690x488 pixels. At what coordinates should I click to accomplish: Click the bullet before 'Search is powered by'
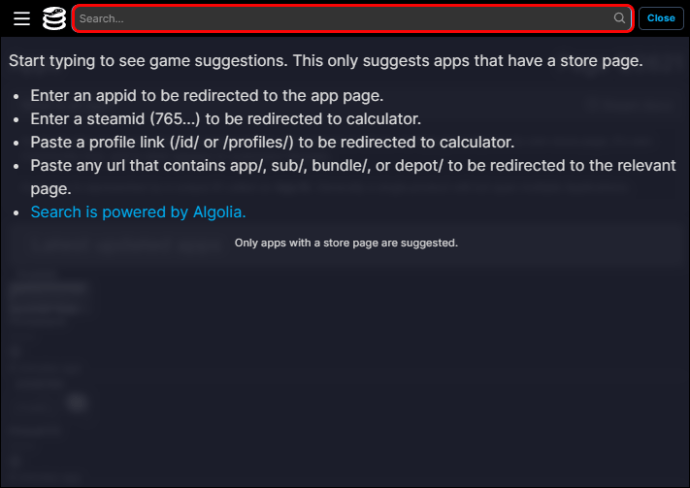pos(16,213)
